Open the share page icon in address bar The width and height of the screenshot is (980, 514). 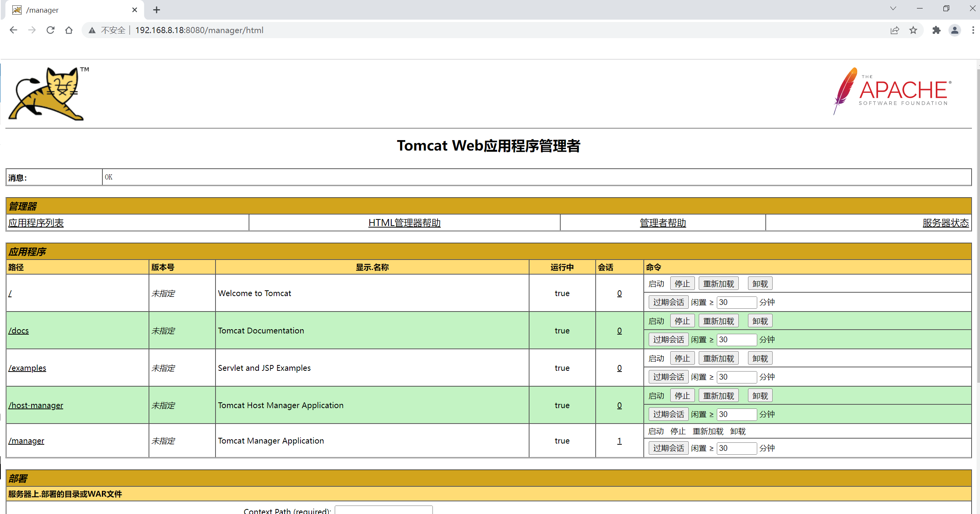[x=895, y=30]
